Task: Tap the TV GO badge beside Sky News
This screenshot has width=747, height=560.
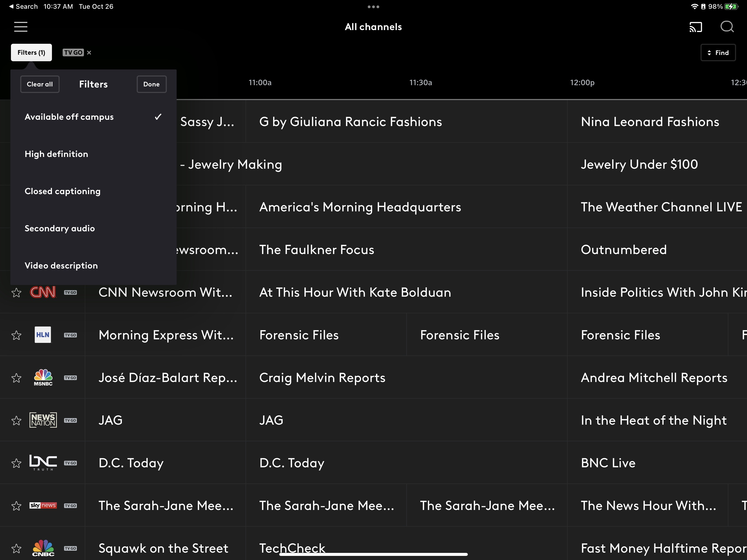Action: click(70, 506)
